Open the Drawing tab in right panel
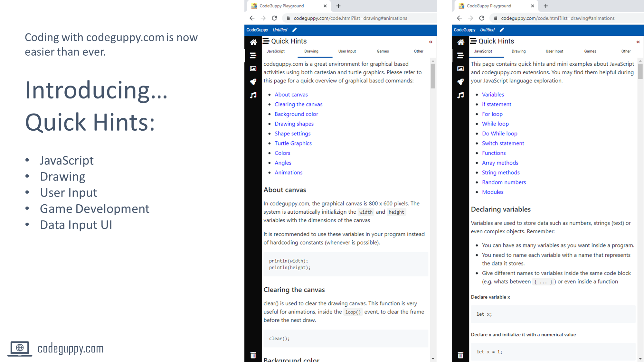The height and width of the screenshot is (362, 644). 518,51
